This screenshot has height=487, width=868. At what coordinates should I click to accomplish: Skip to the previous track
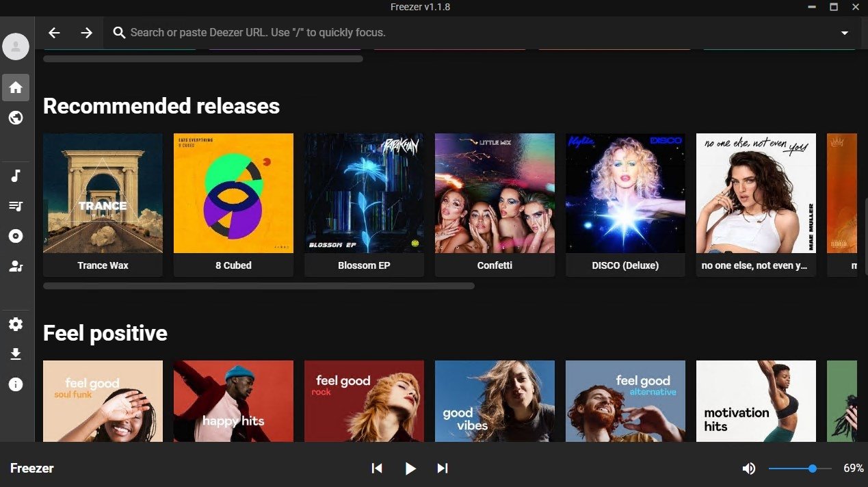377,468
